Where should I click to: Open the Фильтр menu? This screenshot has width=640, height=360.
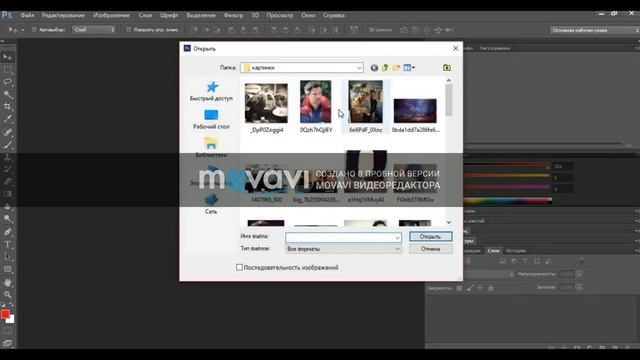coord(233,16)
